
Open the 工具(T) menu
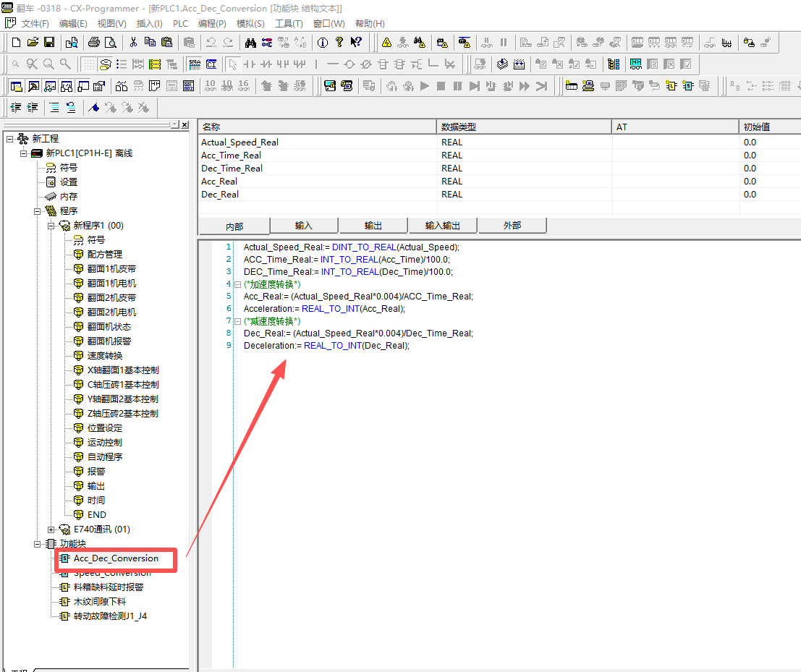click(289, 23)
